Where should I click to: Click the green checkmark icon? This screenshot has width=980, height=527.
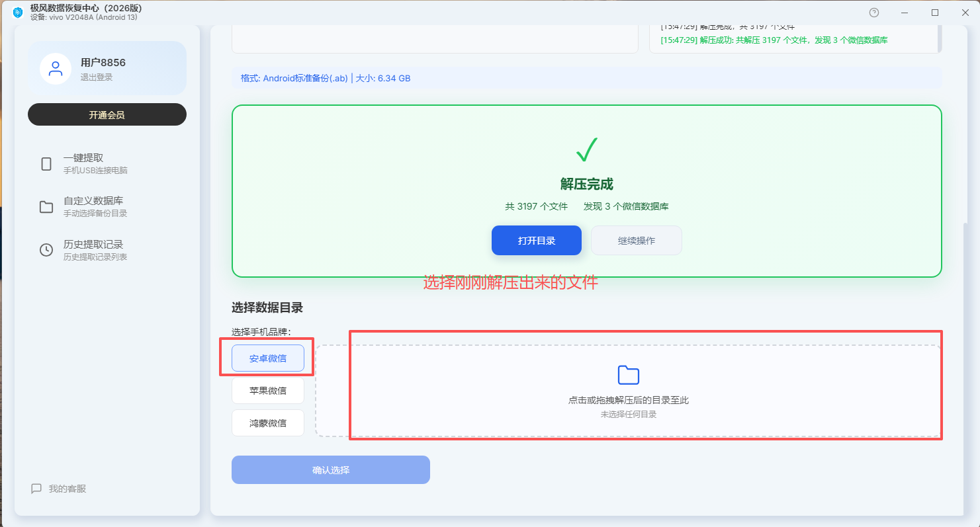pyautogui.click(x=586, y=150)
